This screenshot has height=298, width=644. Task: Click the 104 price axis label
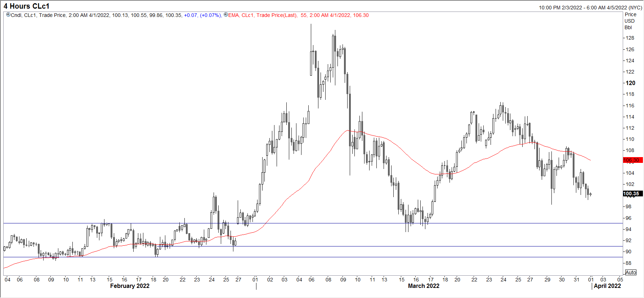[x=630, y=173]
